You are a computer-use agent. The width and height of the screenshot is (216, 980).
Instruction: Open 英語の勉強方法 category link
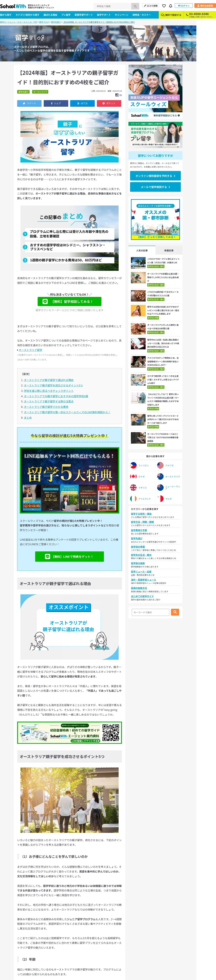pos(139,588)
